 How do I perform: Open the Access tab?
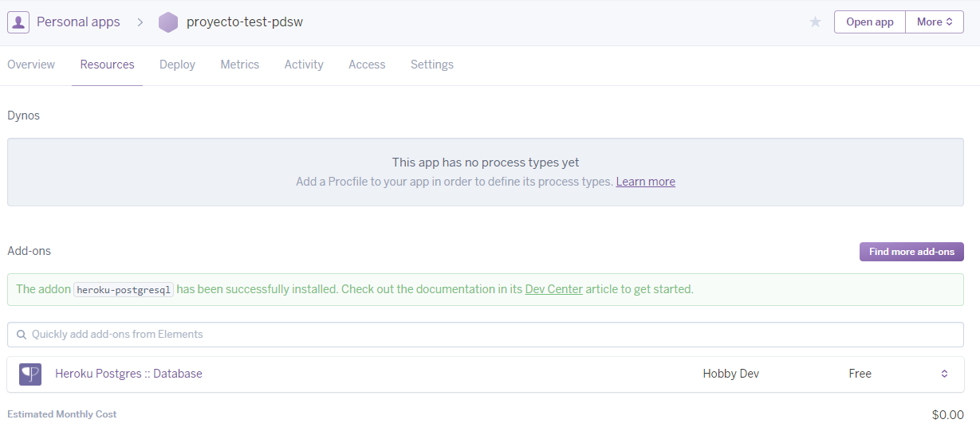coord(367,65)
